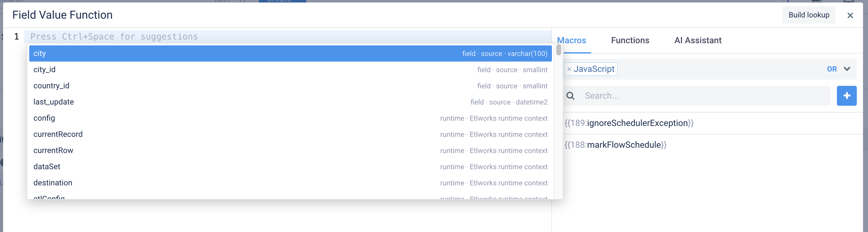Image resolution: width=868 pixels, height=232 pixels.
Task: Insert the markFlowSchedule macro
Action: (x=615, y=145)
